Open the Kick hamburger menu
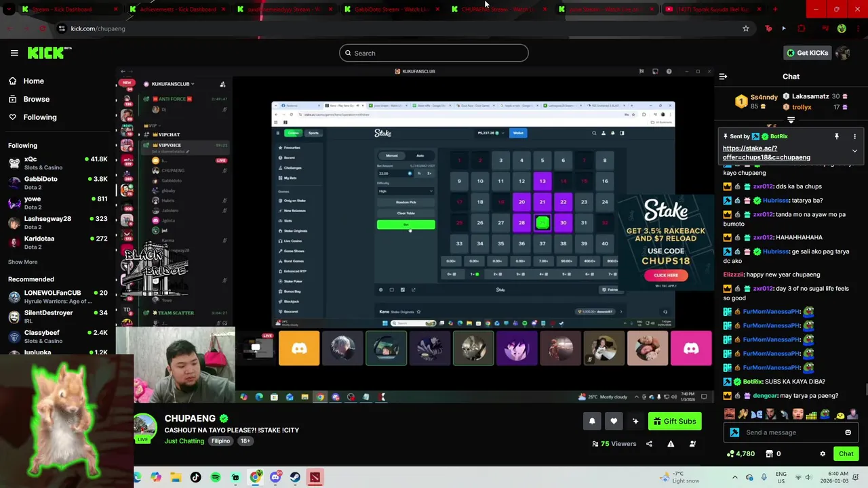Viewport: 868px width, 488px height. [14, 53]
